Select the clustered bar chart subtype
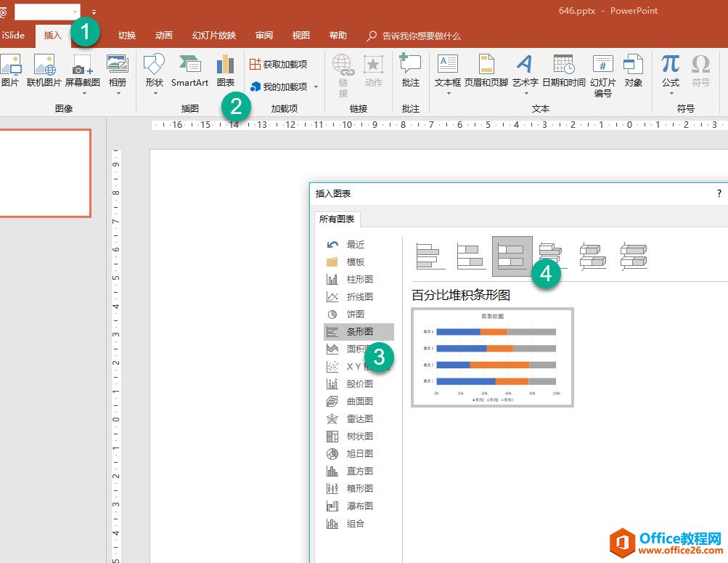This screenshot has width=728, height=563. click(x=430, y=256)
